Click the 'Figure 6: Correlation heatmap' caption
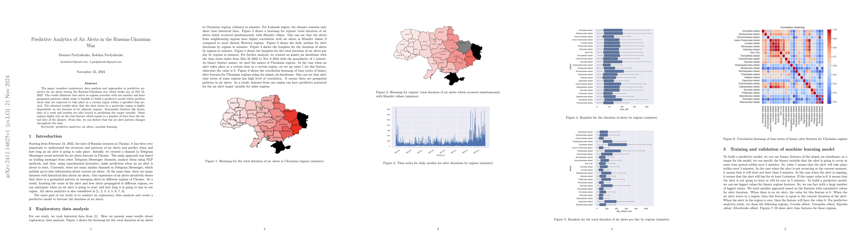868x246 pixels. (785, 139)
